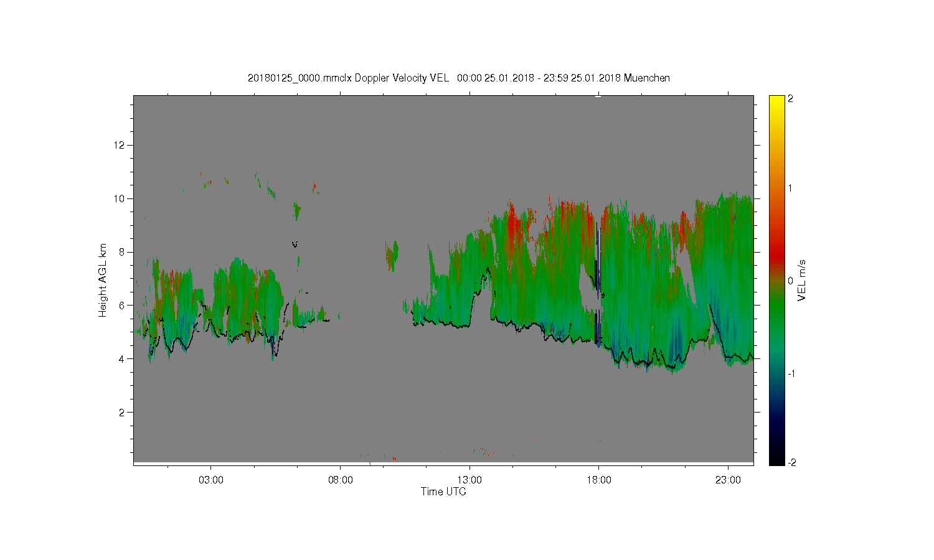934x560 pixels.
Task: Click the 08:00 time tick label
Action: click(x=340, y=480)
